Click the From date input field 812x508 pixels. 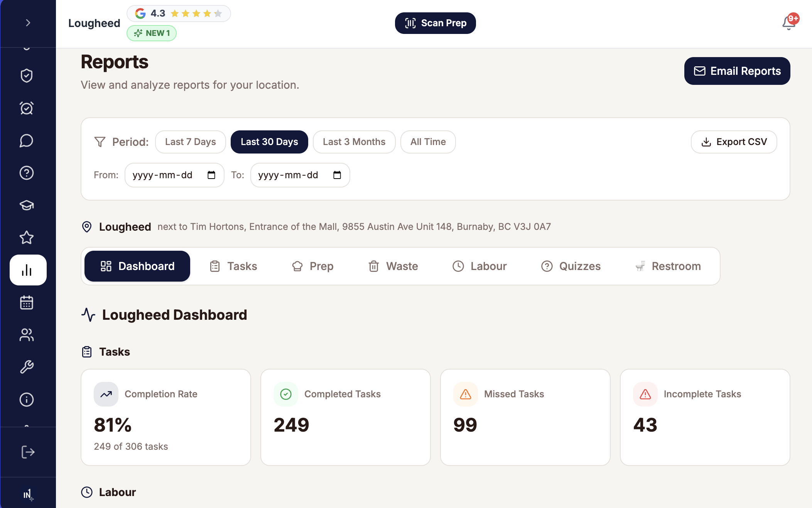(174, 175)
